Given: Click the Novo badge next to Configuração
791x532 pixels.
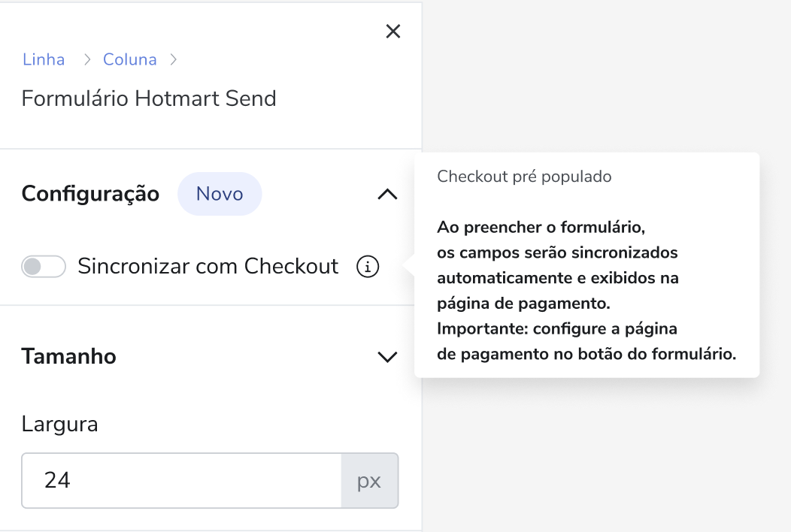Looking at the screenshot, I should click(220, 194).
